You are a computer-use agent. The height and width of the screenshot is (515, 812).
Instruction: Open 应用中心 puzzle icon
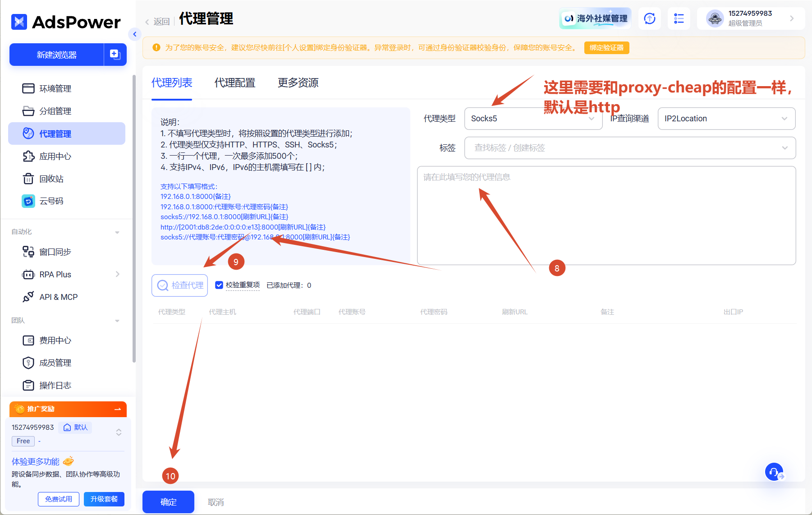28,156
